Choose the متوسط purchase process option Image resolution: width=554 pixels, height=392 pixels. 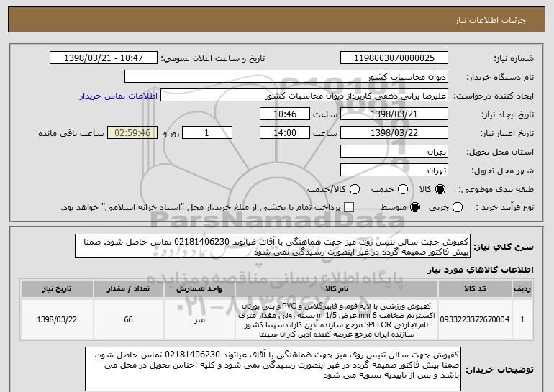tap(415, 207)
